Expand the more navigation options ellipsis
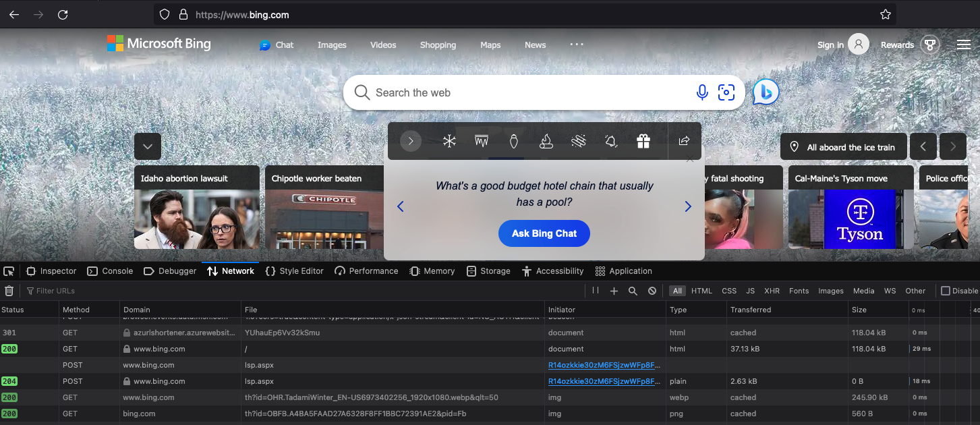This screenshot has width=980, height=425. [x=577, y=45]
